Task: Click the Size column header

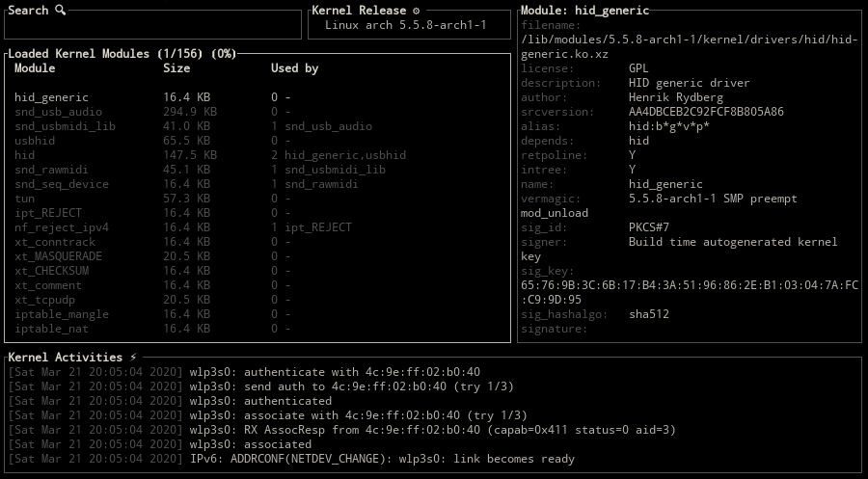Action: (176, 68)
